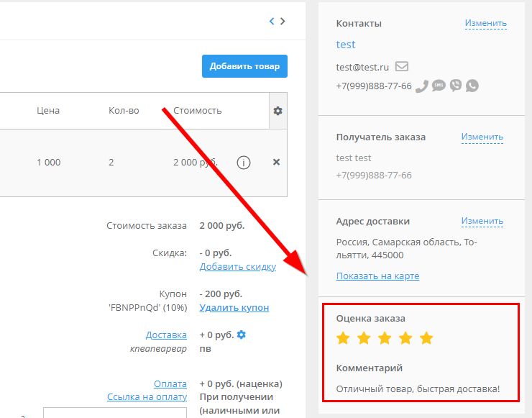Go to next order arrow
Screen dimensions: 532x418
click(x=283, y=22)
